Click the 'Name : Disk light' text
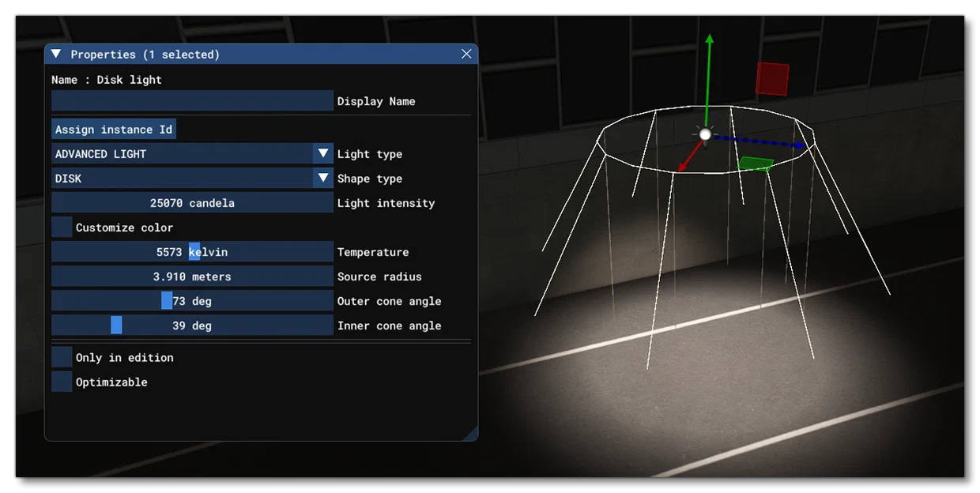Viewport: 980px width, 493px height. pyautogui.click(x=107, y=80)
